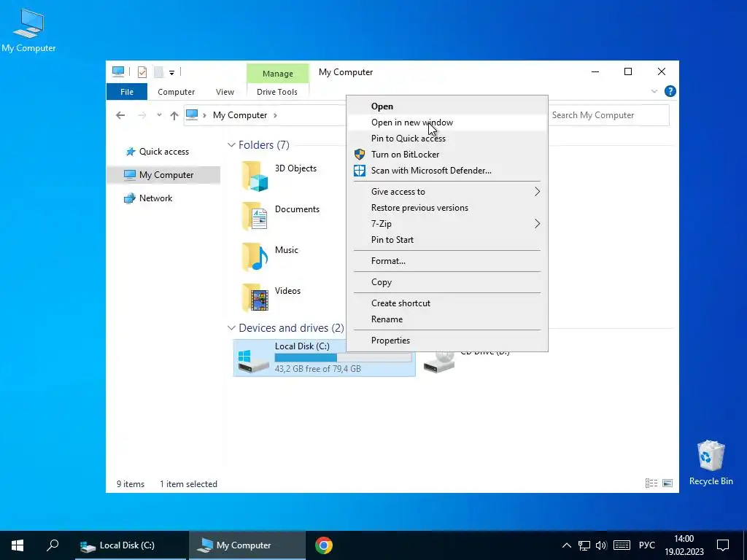Choose Restore previous versions

447,208
